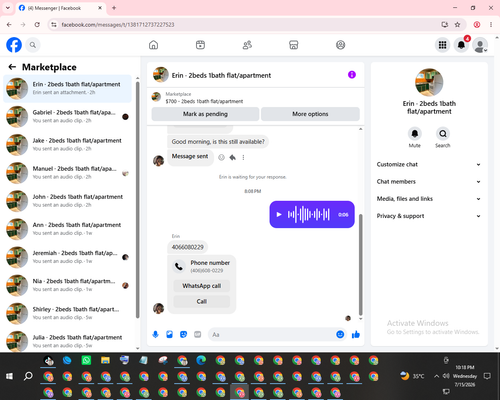
Task: Open the Marketplace storefront icon
Action: (294, 45)
